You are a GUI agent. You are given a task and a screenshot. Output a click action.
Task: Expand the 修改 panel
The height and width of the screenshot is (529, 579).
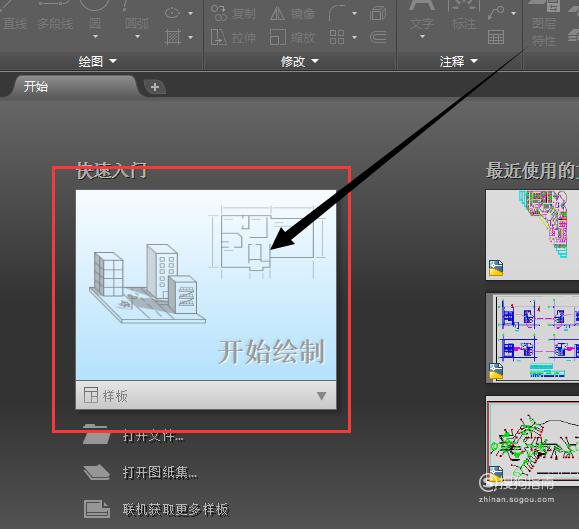coord(300,61)
